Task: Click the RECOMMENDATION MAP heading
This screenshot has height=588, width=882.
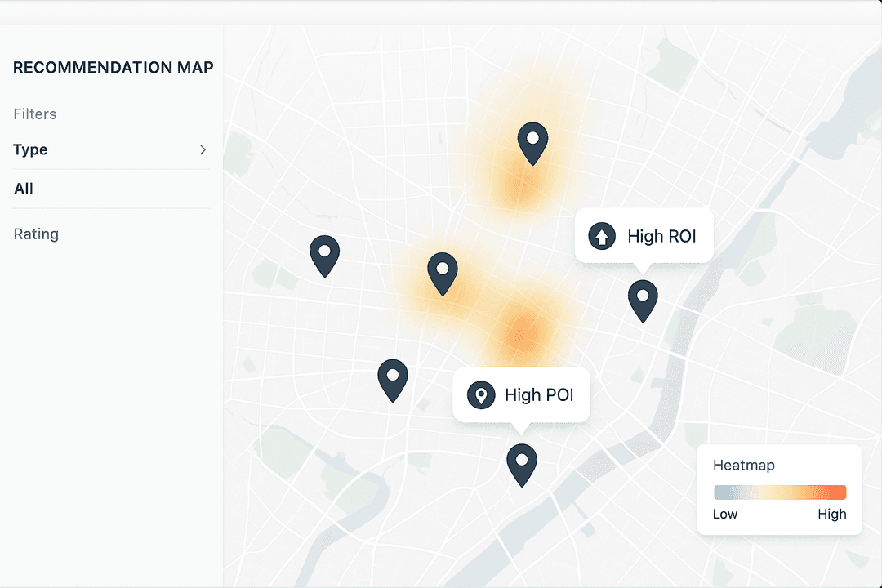Action: 113,68
